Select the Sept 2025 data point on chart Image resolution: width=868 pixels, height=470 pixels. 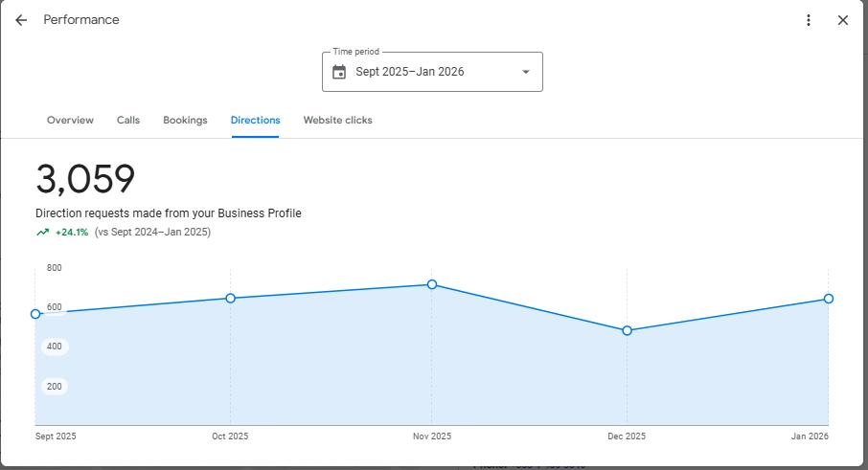tap(35, 314)
